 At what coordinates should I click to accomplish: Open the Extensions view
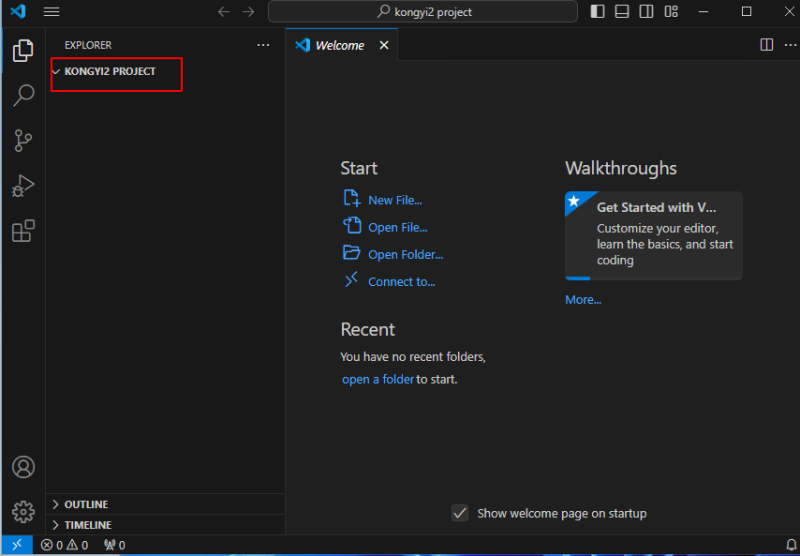(x=23, y=231)
